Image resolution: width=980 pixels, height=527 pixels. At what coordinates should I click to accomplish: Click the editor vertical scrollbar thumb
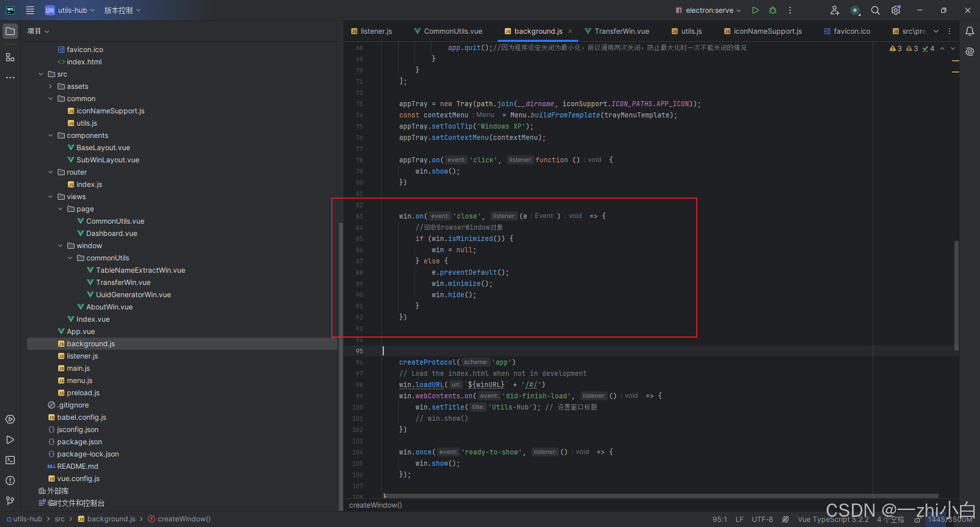[956, 295]
